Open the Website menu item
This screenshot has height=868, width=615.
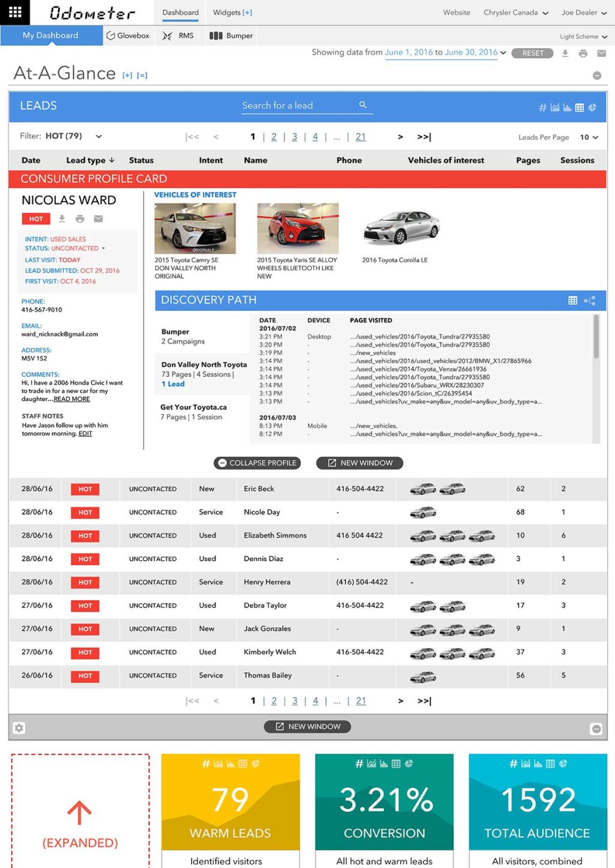456,13
